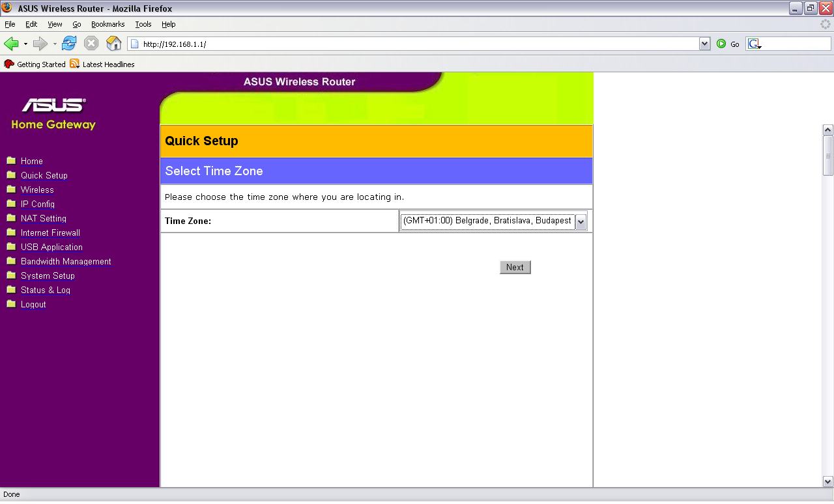Click the URL address field

click(417, 44)
